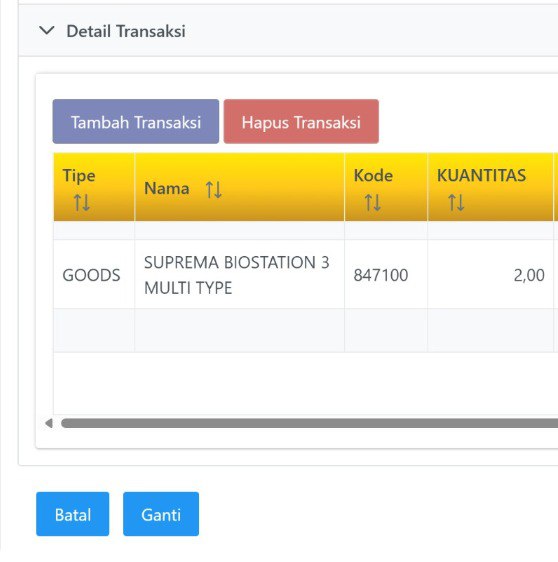Sort table by Nama column arrows
This screenshot has height=562, width=558.
(x=214, y=190)
